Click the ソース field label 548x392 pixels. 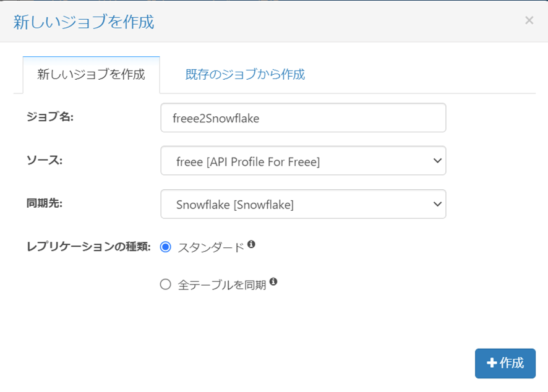coord(45,160)
